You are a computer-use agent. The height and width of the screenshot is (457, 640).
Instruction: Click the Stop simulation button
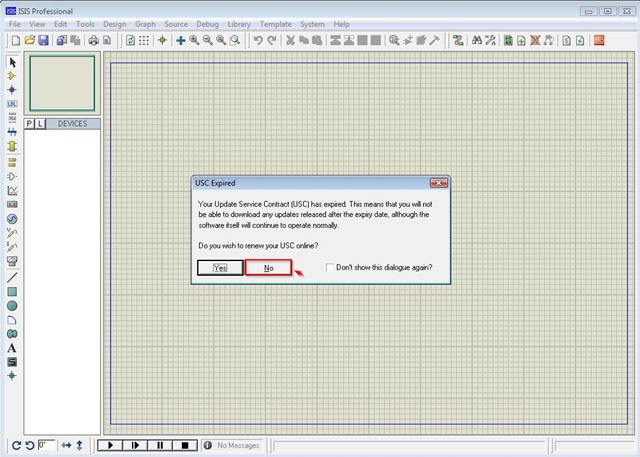(185, 445)
